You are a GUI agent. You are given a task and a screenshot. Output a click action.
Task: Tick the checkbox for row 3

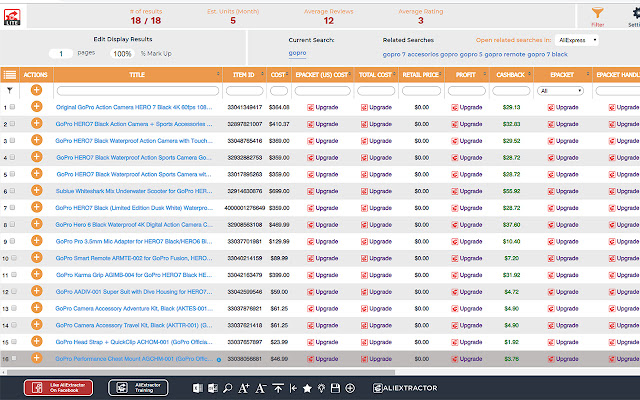pos(12,141)
